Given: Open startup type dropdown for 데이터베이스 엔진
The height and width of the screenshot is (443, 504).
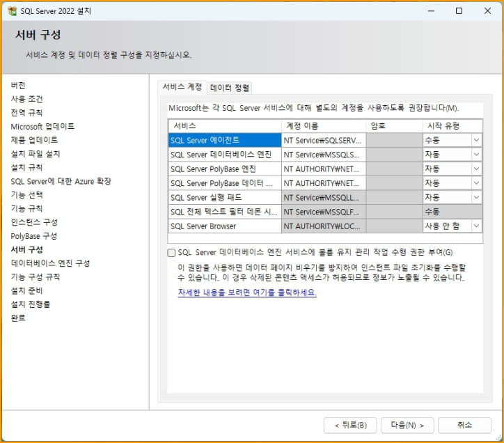Looking at the screenshot, I should (476, 155).
